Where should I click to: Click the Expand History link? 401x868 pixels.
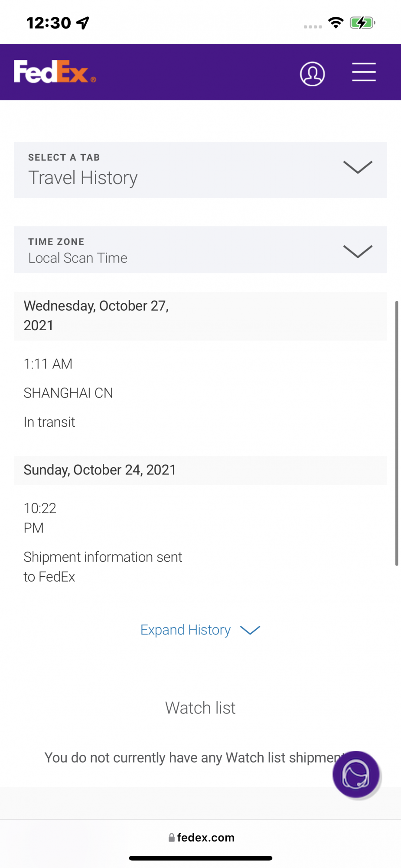pos(186,630)
